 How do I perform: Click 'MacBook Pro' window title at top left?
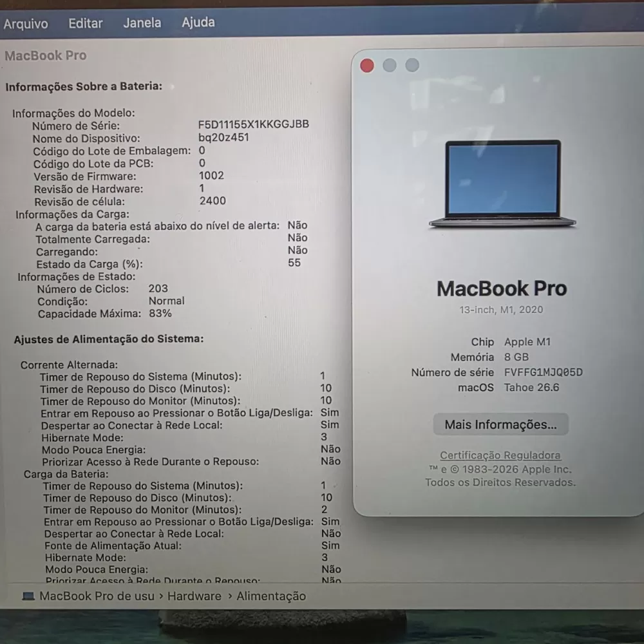coord(46,55)
